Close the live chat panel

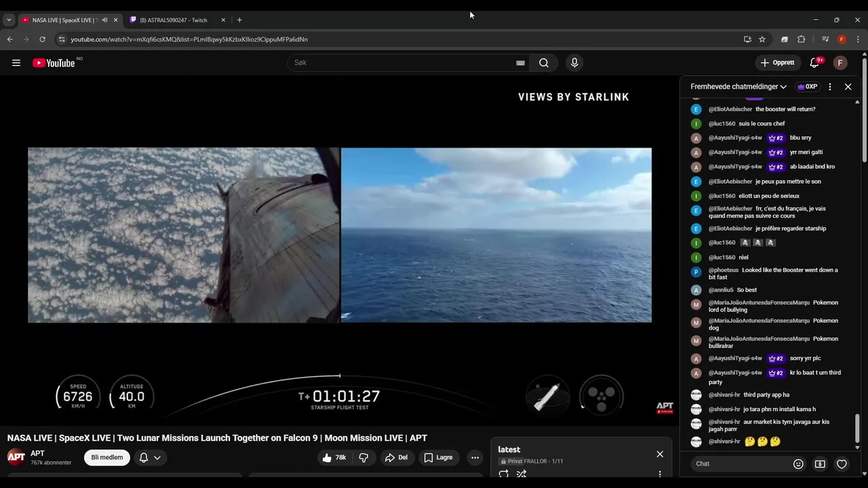click(848, 87)
